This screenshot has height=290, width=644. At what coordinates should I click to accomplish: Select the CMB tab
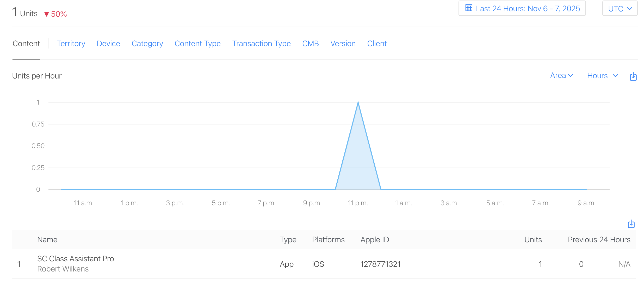(311, 43)
